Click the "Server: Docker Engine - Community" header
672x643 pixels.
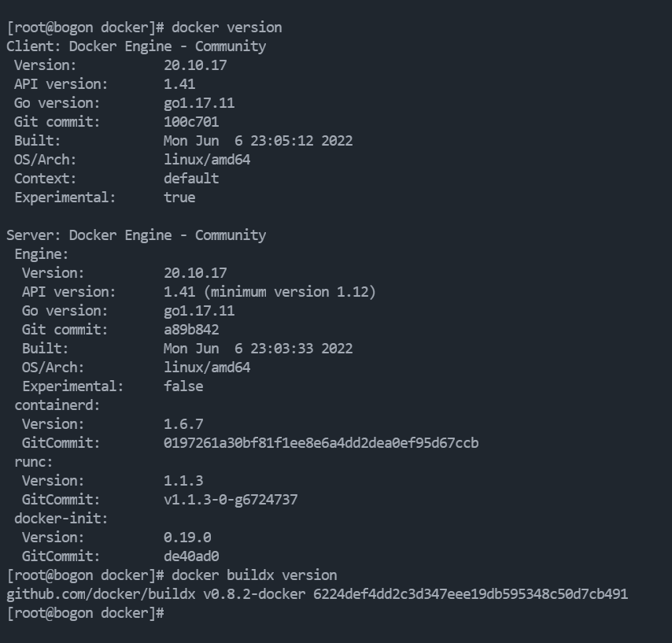(136, 235)
